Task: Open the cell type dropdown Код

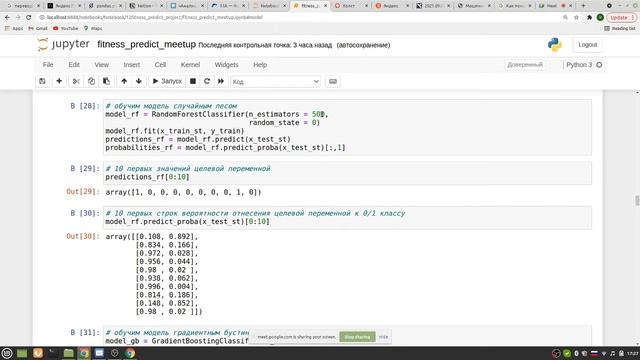Action: click(x=276, y=82)
